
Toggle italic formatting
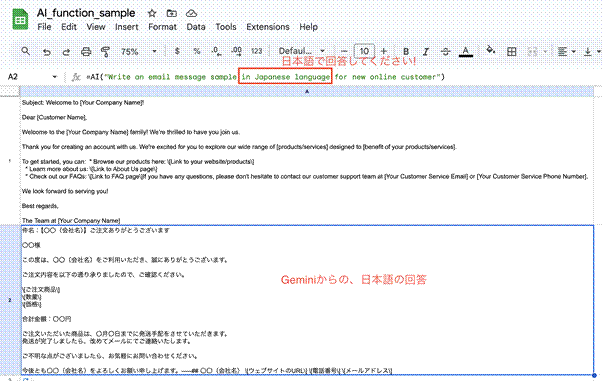[426, 51]
